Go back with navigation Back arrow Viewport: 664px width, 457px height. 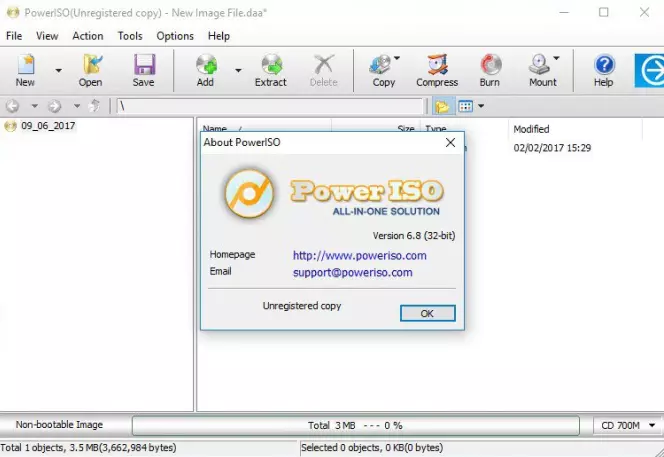tap(12, 106)
